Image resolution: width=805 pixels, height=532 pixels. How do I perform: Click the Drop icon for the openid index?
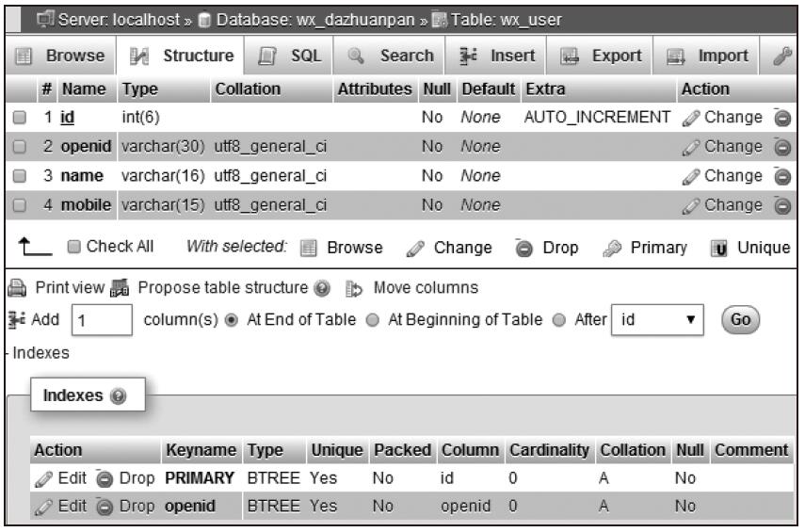point(105,507)
